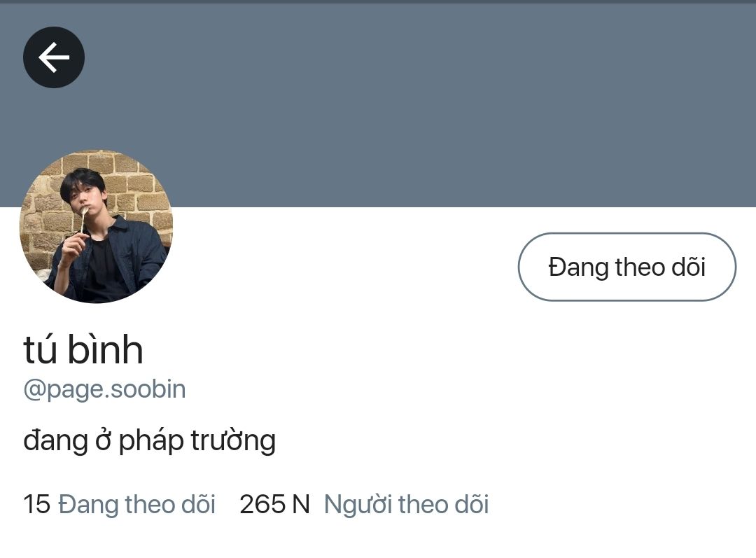The image size is (756, 558).
Task: Go back using the arrow icon
Action: (54, 57)
